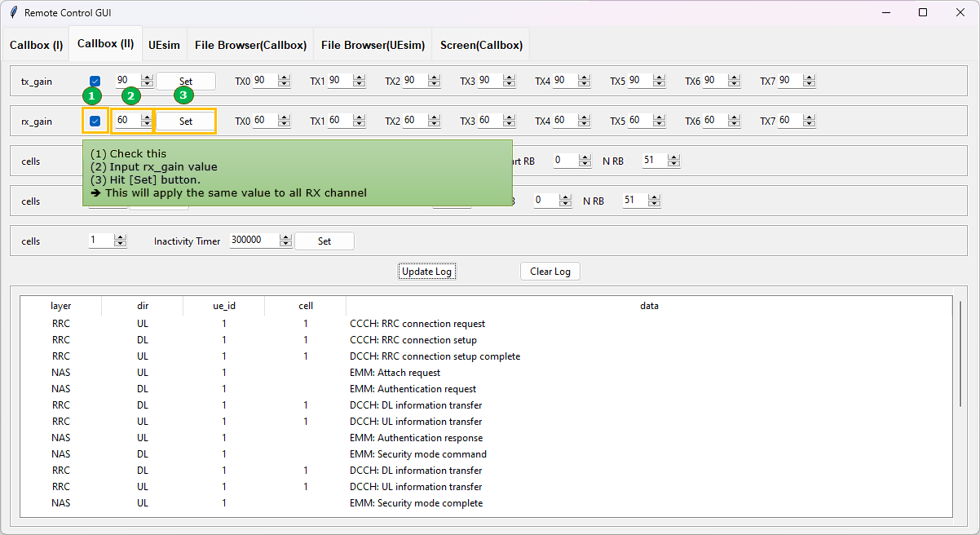Click TX2 stepper arrows in rx_gain row
This screenshot has width=980, height=535.
434,121
